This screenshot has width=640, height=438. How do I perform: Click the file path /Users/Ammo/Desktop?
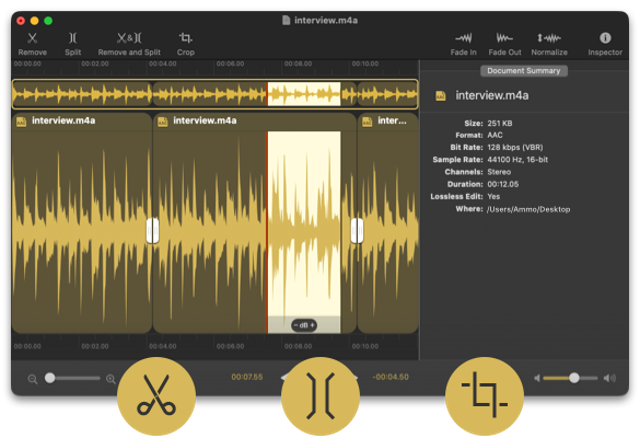pos(528,209)
